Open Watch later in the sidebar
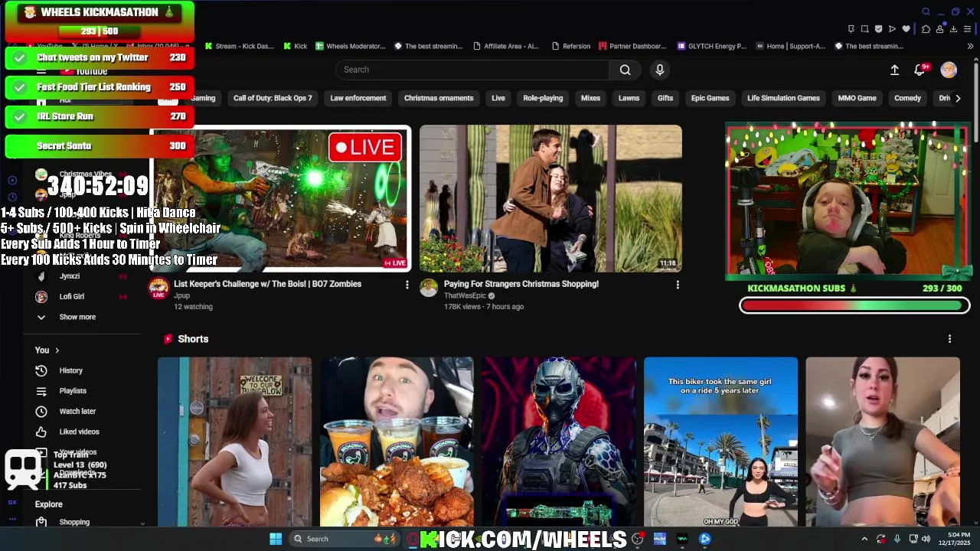 [77, 411]
